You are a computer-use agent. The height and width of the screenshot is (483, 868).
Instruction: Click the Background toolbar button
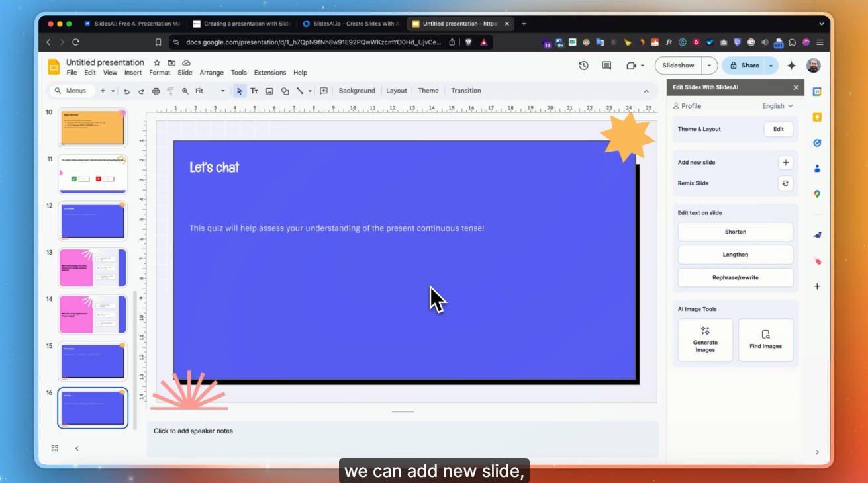point(357,91)
